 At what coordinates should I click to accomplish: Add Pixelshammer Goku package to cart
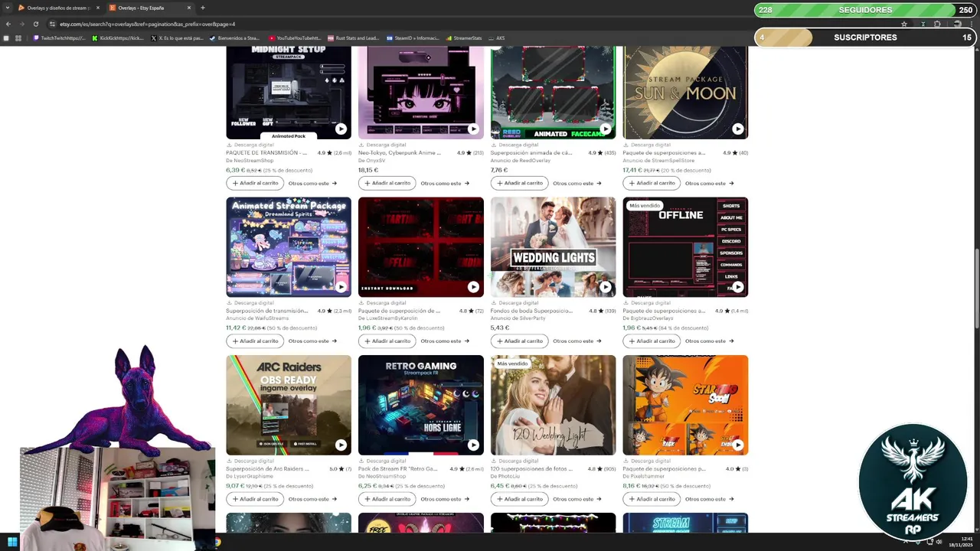(x=652, y=499)
